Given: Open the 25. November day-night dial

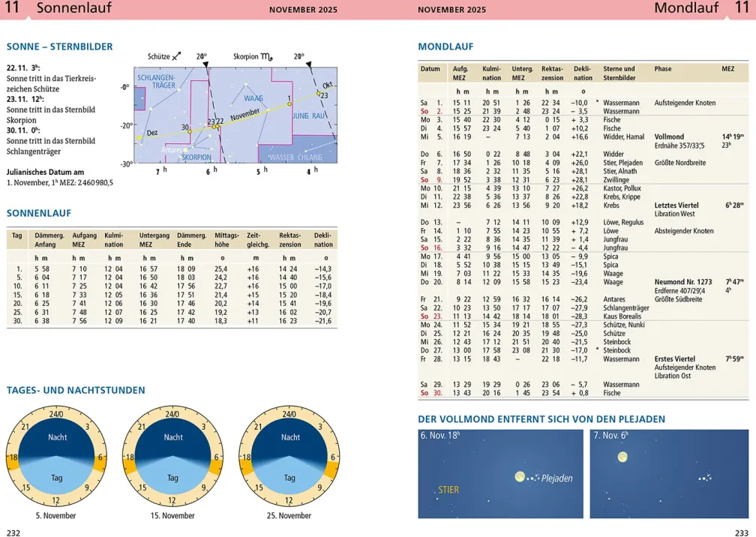Looking at the screenshot, I should (289, 456).
